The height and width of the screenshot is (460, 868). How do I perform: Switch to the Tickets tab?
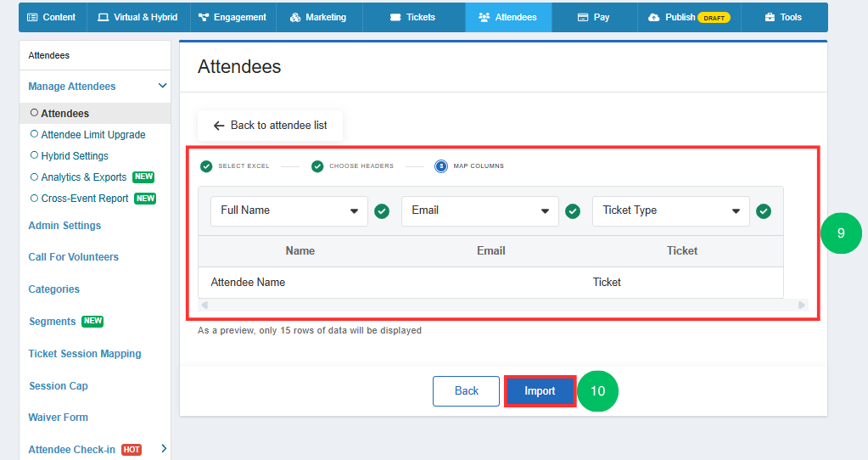point(413,17)
